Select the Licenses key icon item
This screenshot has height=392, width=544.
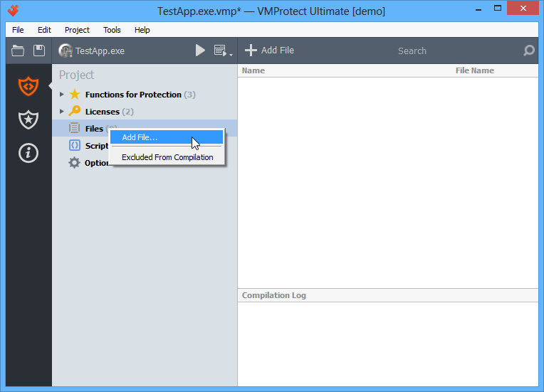click(x=75, y=111)
